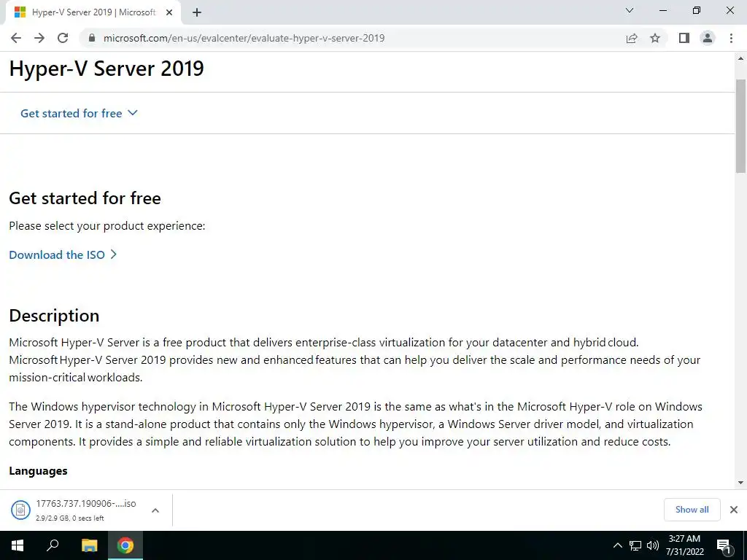The width and height of the screenshot is (747, 560).
Task: Open the Chrome three-dot menu
Action: 731,38
